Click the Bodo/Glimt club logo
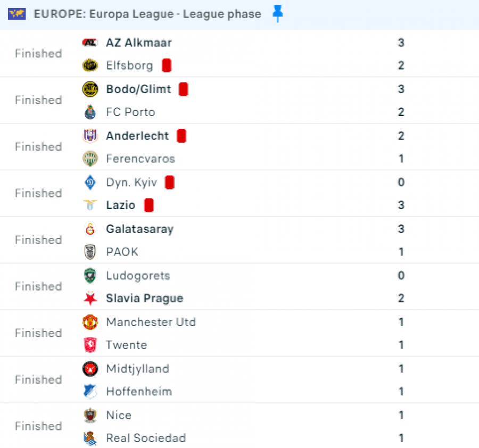 coord(90,89)
